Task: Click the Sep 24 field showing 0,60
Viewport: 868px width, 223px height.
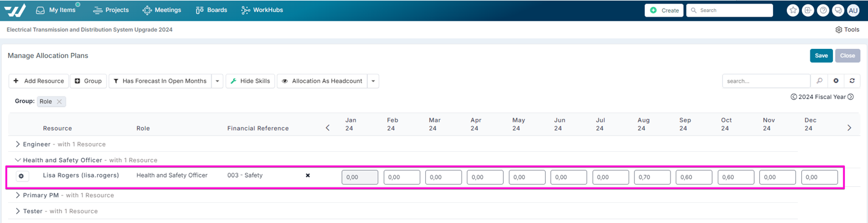Action: click(x=694, y=177)
